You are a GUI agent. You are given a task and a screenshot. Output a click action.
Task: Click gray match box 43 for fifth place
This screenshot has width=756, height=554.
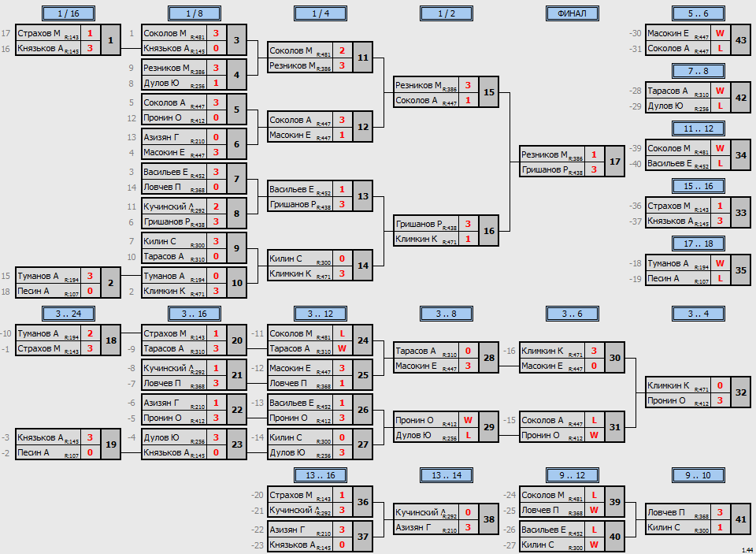click(x=741, y=40)
